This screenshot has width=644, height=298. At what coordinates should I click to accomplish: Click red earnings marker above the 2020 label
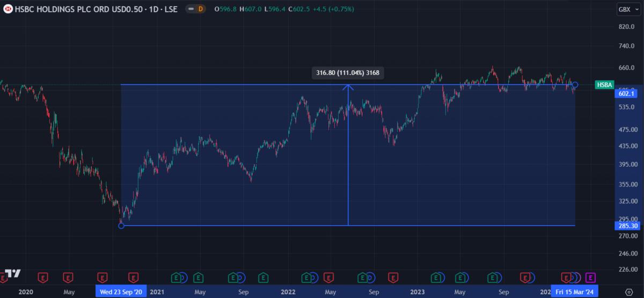[43, 277]
